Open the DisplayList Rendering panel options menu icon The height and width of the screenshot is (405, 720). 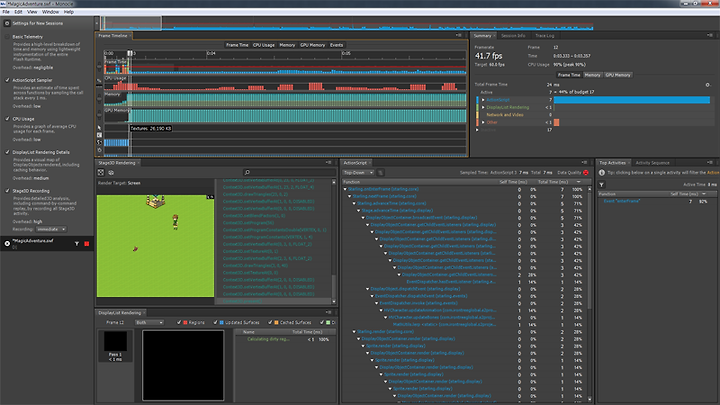tap(328, 312)
